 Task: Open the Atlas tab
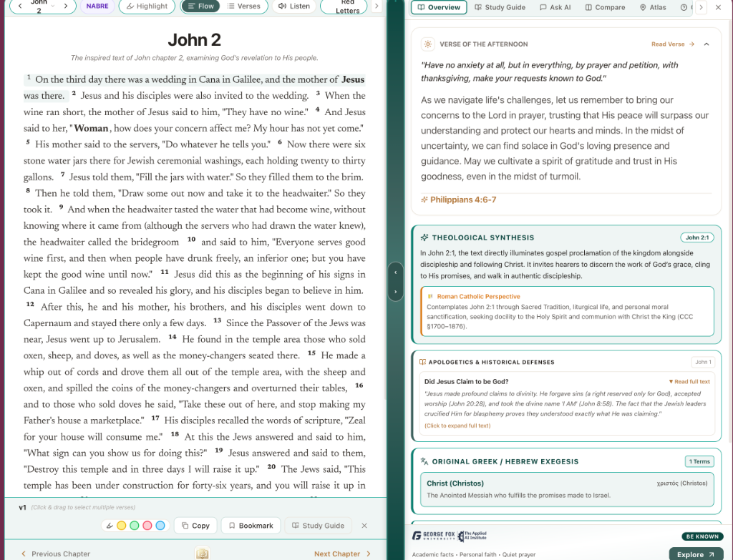point(653,7)
